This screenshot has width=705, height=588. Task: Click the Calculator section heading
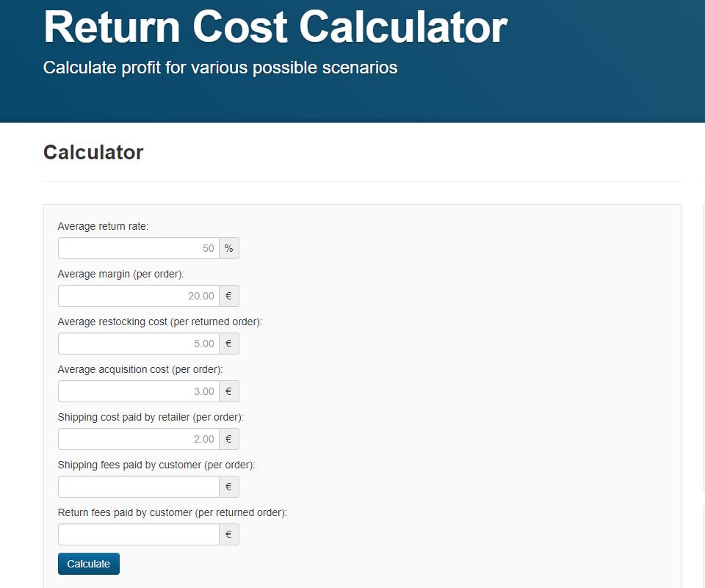(x=93, y=152)
